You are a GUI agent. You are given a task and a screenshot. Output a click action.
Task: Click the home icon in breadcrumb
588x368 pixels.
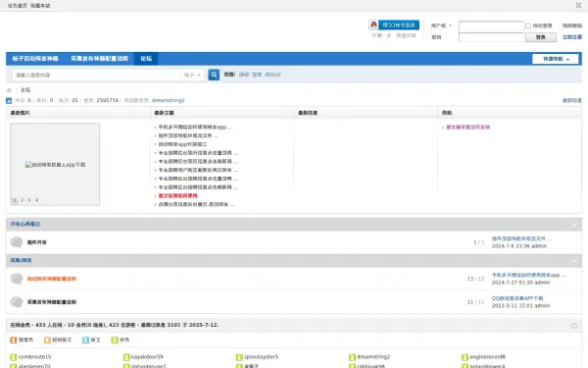[9, 90]
